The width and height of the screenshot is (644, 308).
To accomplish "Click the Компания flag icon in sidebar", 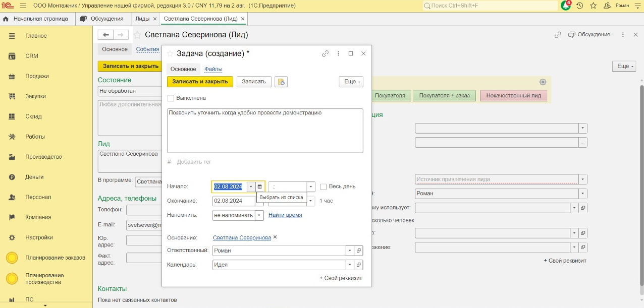I will [x=12, y=217].
